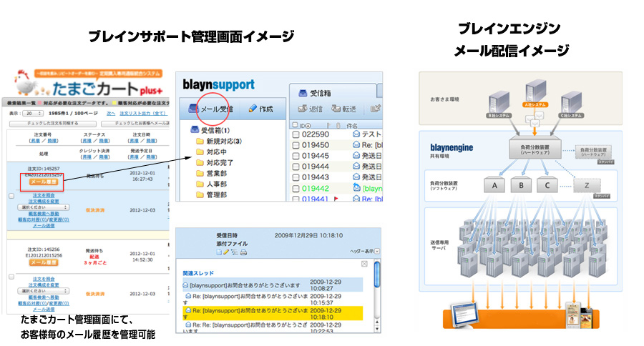Image resolution: width=644 pixels, height=346 pixels.
Task: Click the envelope icon in row 019445
Action: [x=356, y=156]
